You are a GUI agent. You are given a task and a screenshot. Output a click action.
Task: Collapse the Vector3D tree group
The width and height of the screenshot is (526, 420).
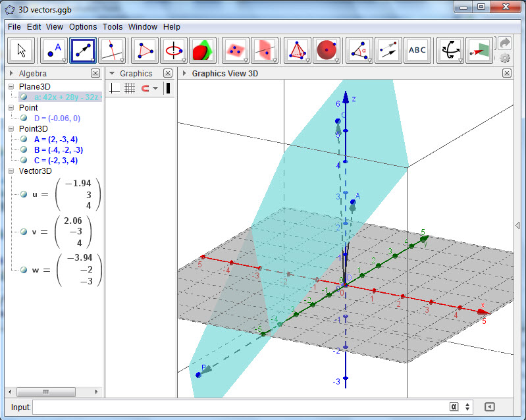pyautogui.click(x=11, y=171)
